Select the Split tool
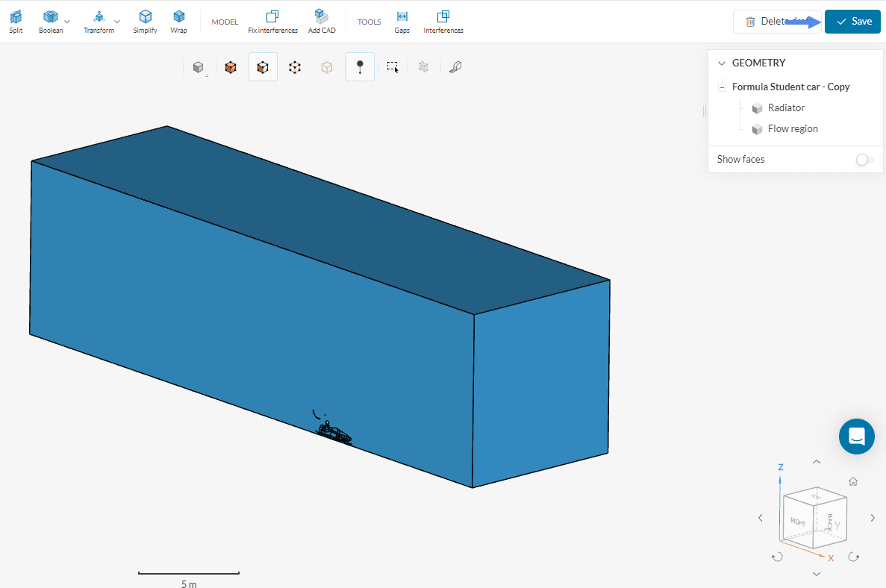Image resolution: width=886 pixels, height=588 pixels. 16,22
